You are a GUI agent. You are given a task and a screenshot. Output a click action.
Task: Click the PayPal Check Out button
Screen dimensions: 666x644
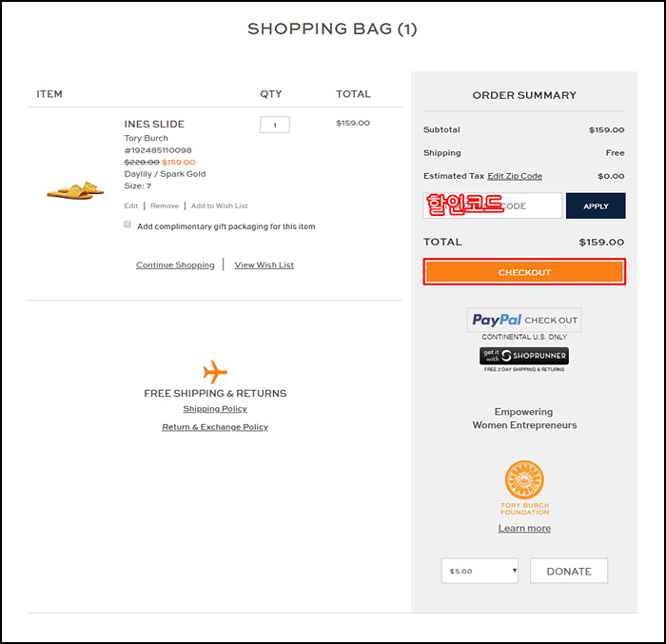click(524, 320)
